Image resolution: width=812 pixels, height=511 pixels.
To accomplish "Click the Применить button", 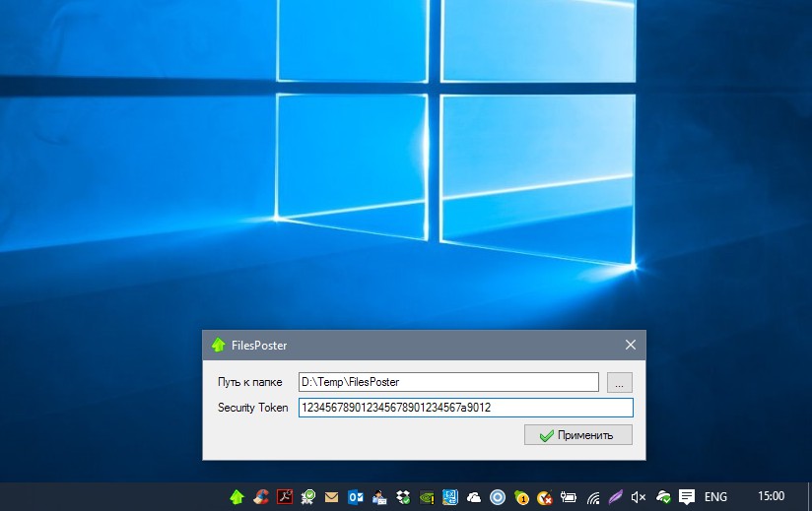I will point(577,435).
